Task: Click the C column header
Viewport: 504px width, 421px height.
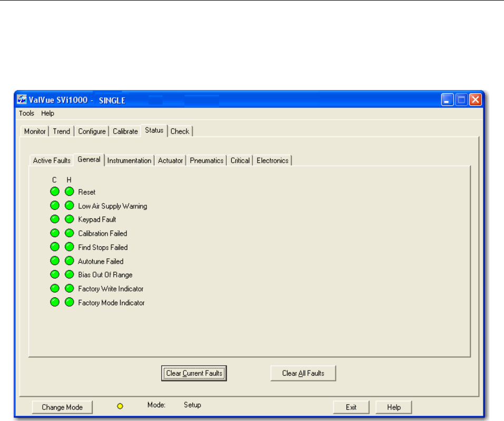Action: click(x=54, y=180)
